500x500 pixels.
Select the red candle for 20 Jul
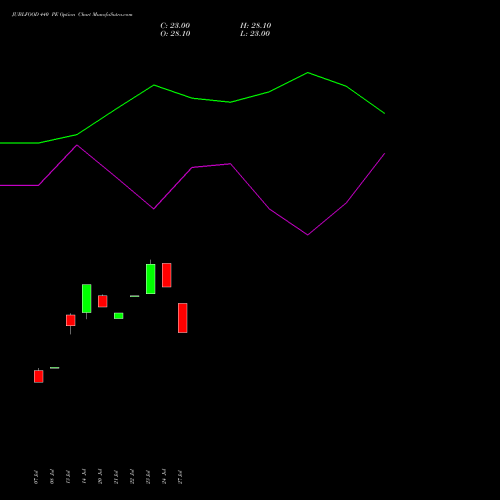click(x=103, y=301)
